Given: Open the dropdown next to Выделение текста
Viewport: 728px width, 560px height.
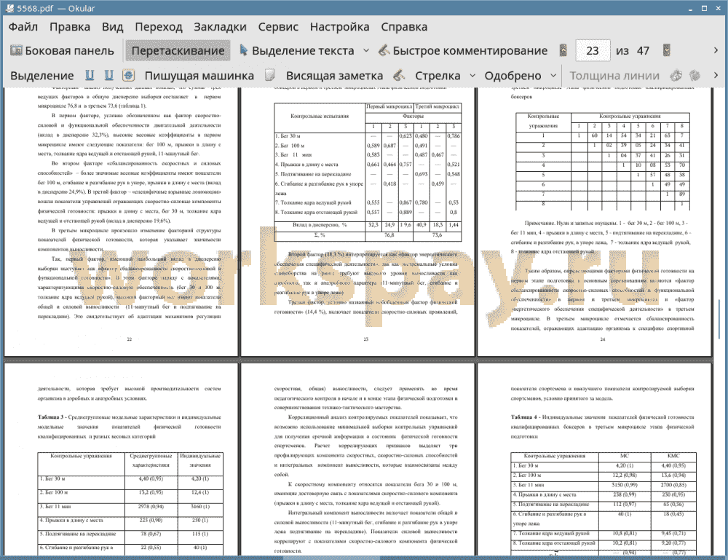Looking at the screenshot, I should click(366, 50).
